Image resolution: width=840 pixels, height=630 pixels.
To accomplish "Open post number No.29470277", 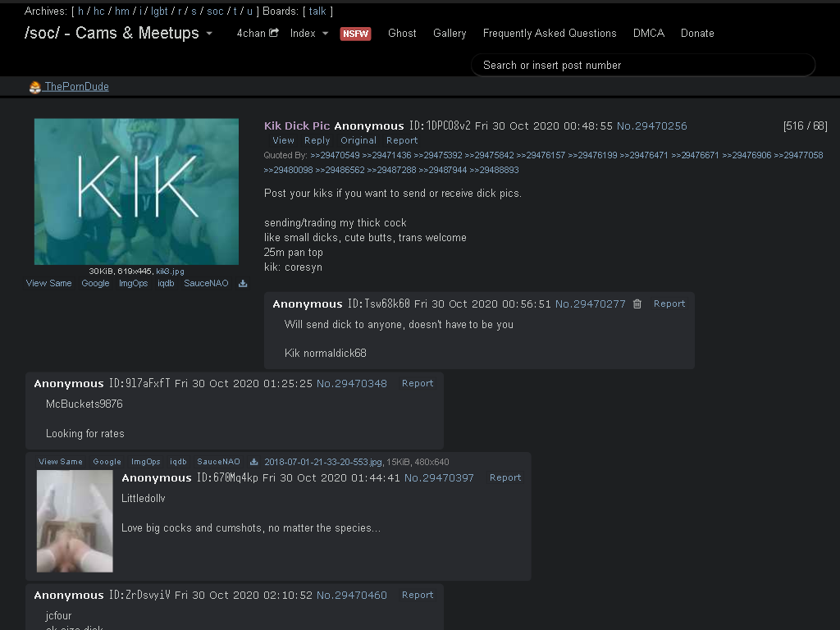I will pos(591,304).
